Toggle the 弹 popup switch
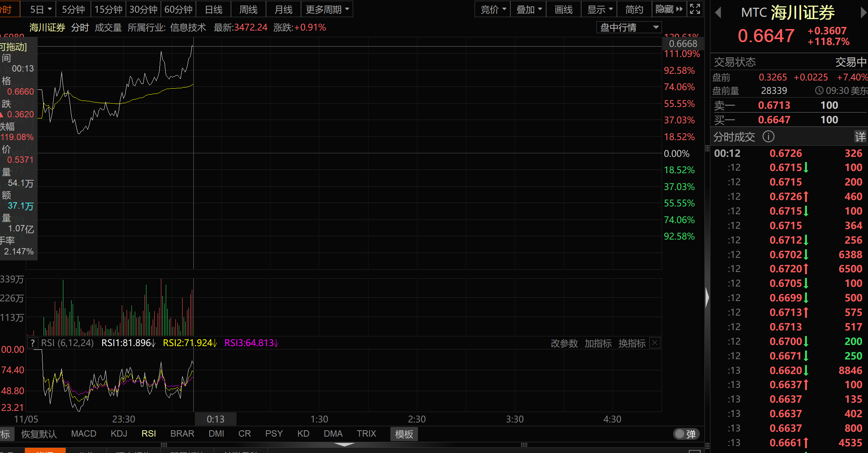This screenshot has height=453, width=868. [686, 434]
